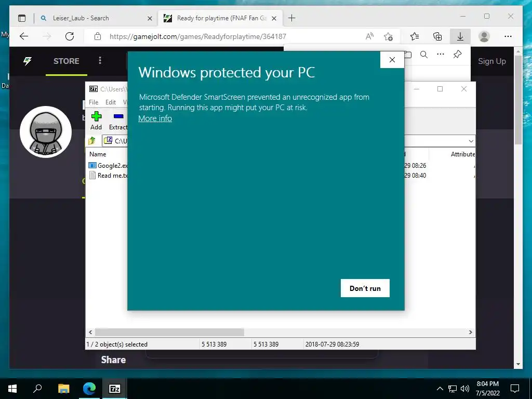The image size is (532, 399).
Task: Click the 7-Zip Add toolbar icon
Action: click(96, 121)
